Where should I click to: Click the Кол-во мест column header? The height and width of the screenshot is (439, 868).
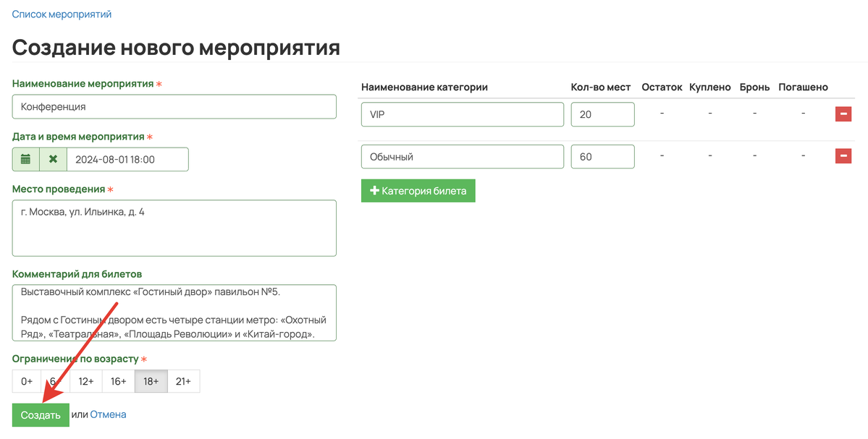tap(601, 87)
